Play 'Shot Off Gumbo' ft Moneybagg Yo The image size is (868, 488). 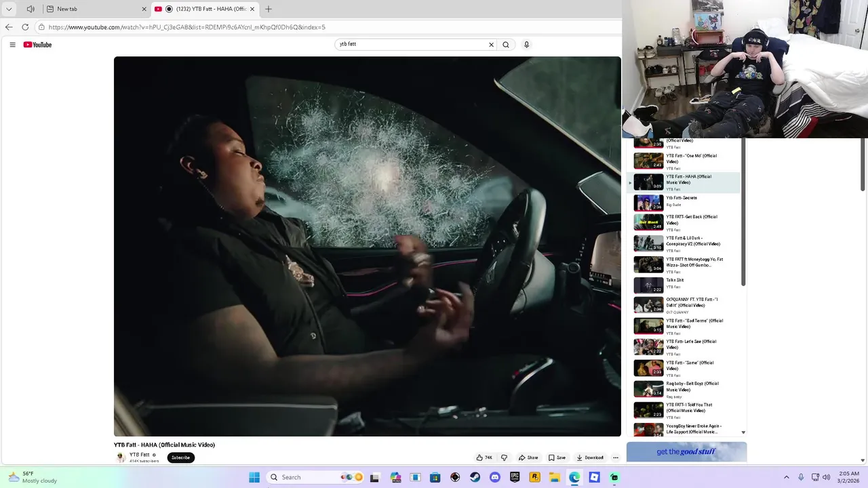pyautogui.click(x=685, y=264)
